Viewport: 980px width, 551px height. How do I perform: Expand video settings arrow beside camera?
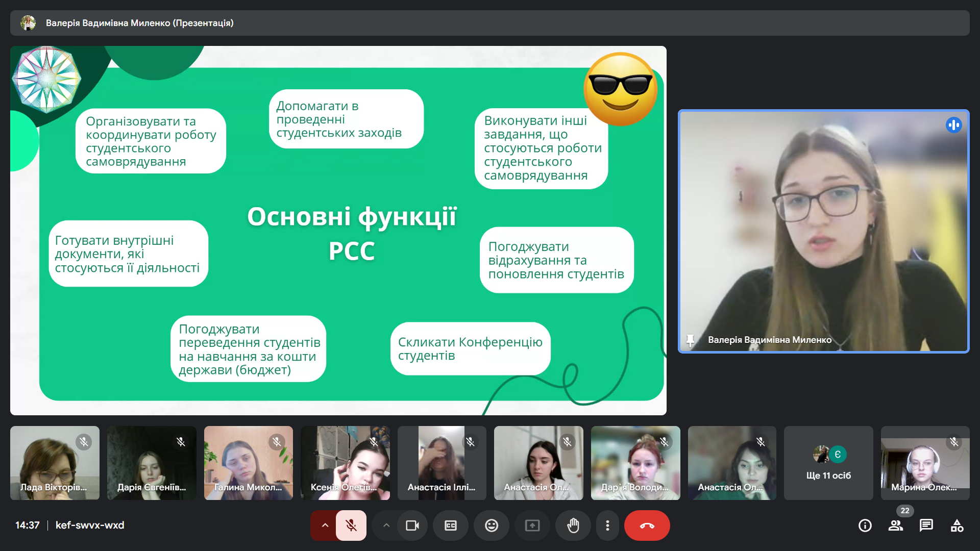click(x=386, y=525)
